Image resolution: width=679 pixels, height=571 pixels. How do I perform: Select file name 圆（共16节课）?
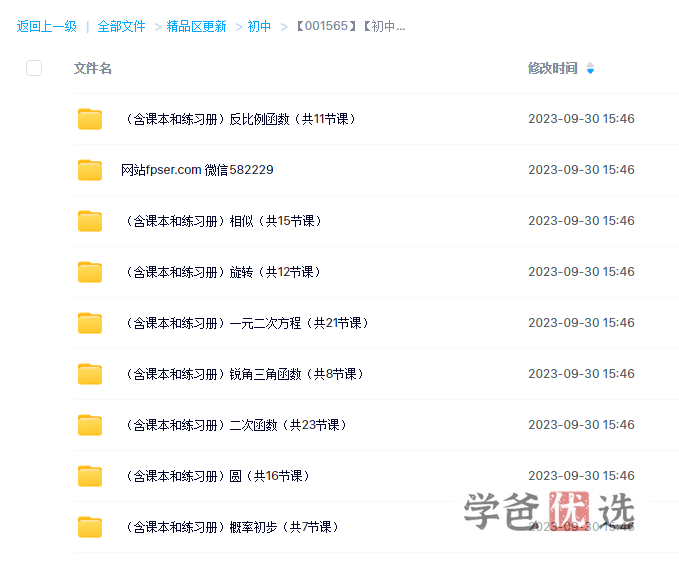point(217,476)
